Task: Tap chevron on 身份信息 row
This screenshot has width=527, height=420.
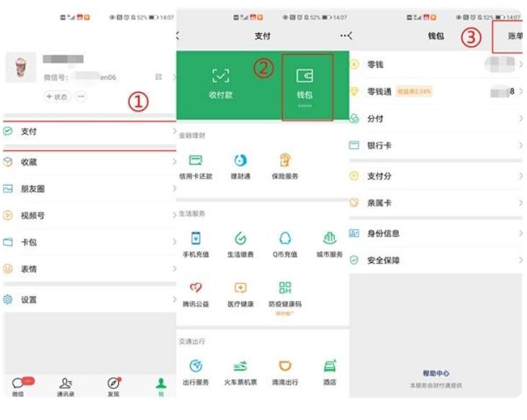Action: pyautogui.click(x=521, y=233)
